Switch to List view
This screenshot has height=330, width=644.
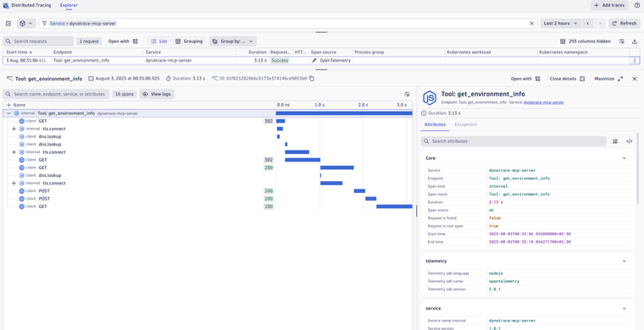159,41
